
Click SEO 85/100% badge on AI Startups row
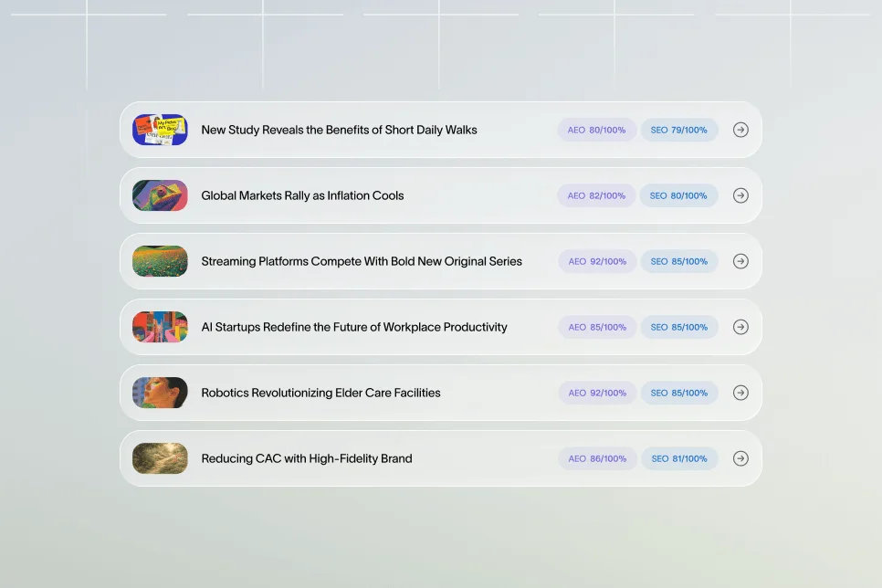click(679, 327)
